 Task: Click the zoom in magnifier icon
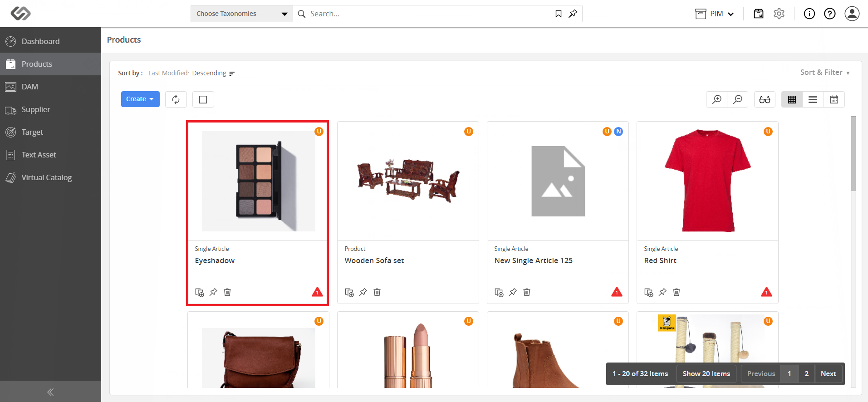coord(717,99)
